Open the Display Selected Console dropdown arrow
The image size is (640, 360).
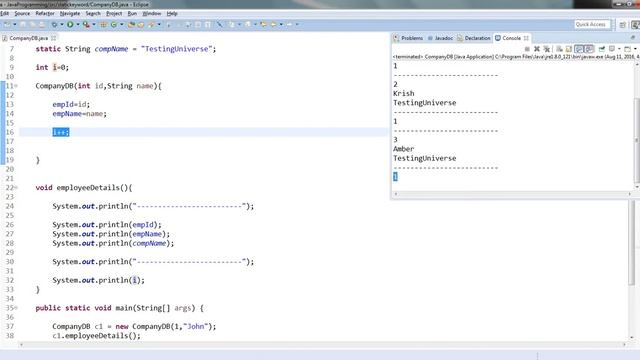619,49
